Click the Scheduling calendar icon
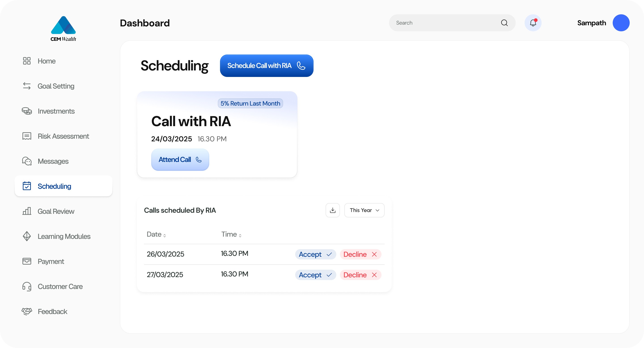 point(27,186)
